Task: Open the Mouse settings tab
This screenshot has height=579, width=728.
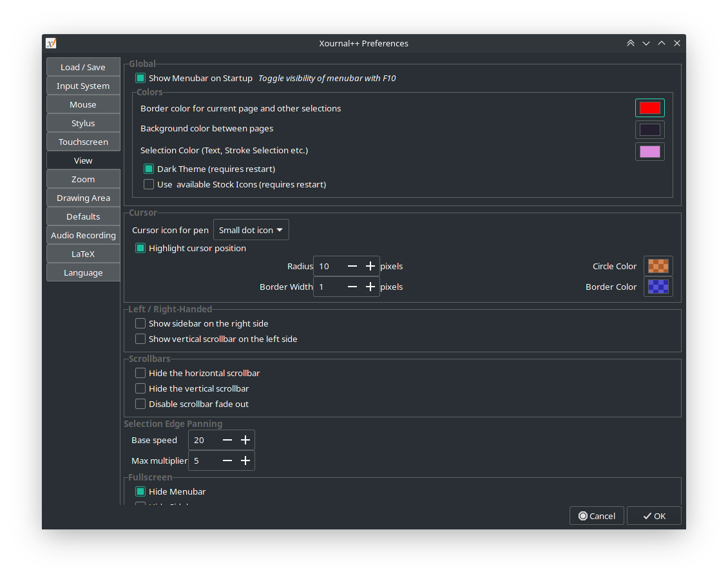Action: [x=83, y=104]
